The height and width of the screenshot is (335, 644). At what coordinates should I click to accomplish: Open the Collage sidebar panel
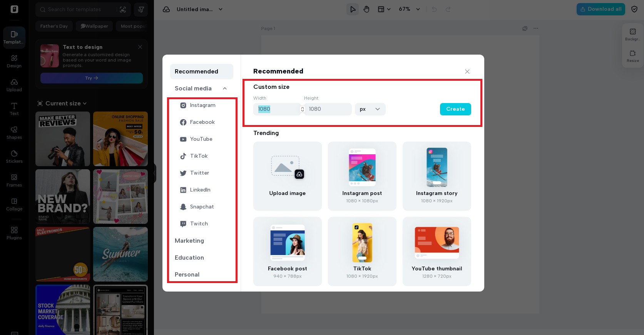pos(14,205)
